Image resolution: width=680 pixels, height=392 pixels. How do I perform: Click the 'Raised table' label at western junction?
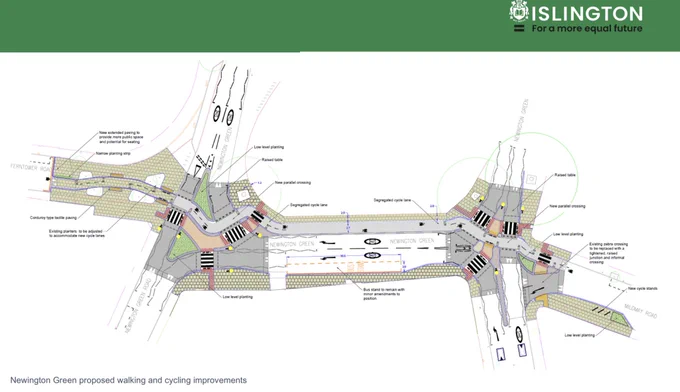272,160
